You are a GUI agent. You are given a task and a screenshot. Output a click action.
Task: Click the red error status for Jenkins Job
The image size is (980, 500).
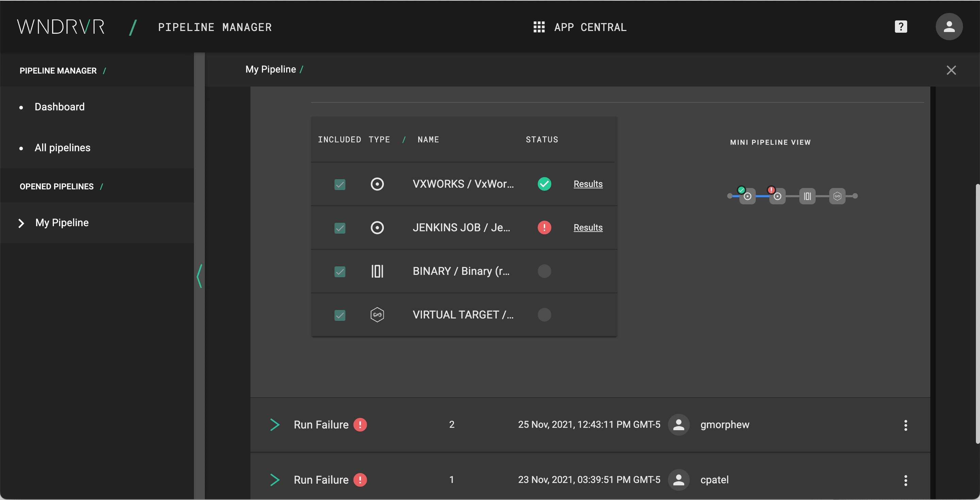[x=544, y=228]
